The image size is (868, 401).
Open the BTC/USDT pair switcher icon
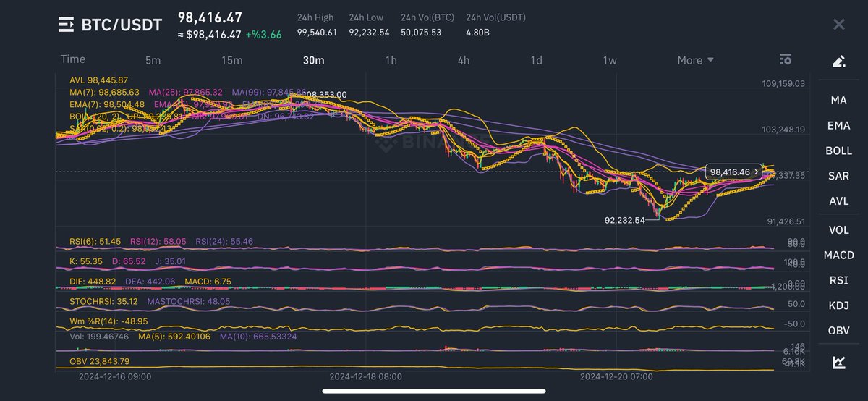pyautogui.click(x=66, y=25)
